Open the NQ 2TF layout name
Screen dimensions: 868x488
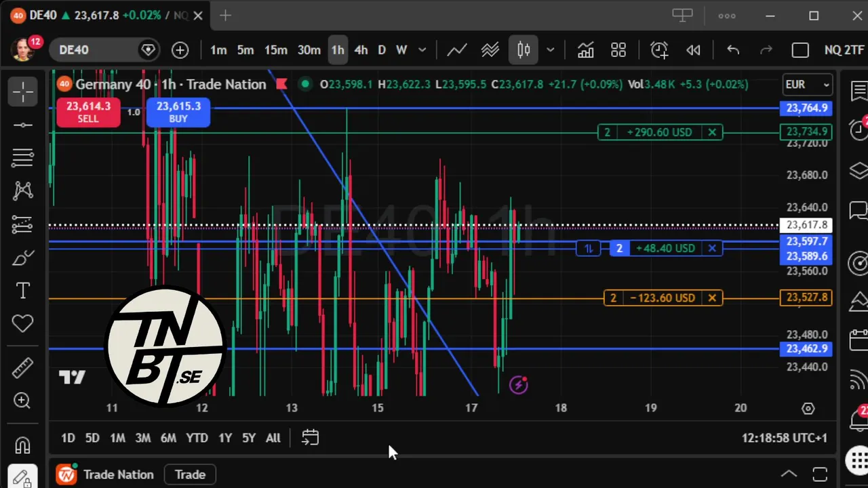[844, 49]
